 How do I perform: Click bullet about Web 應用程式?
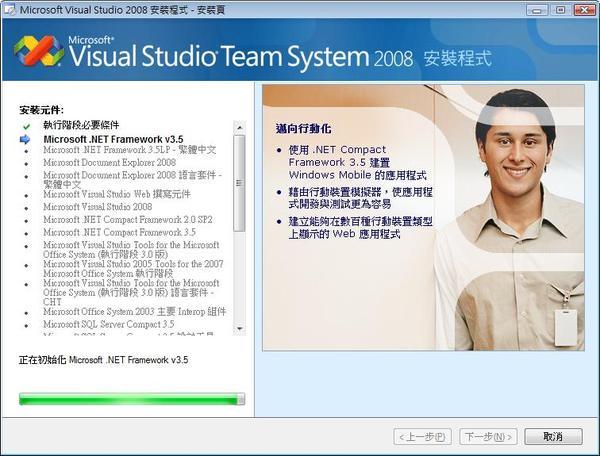(360, 228)
